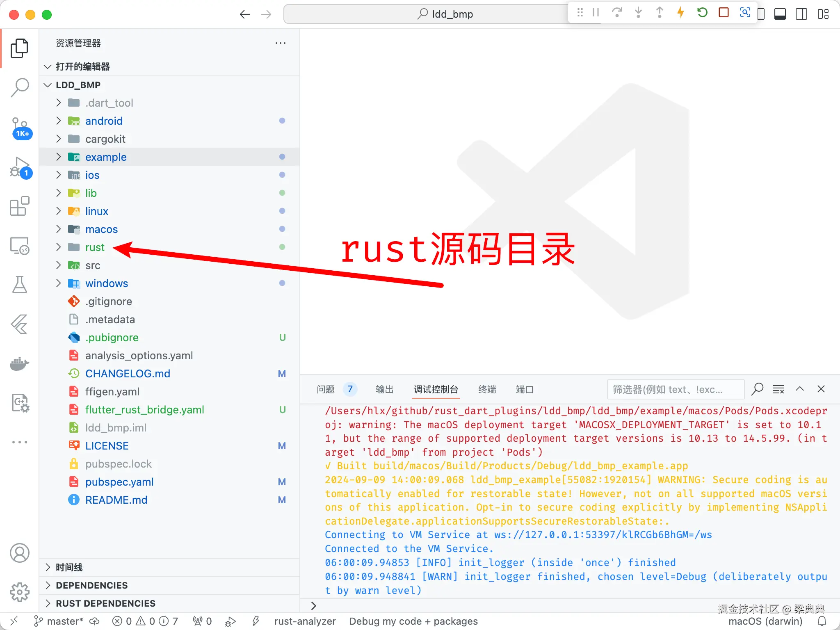Viewport: 840px width, 630px height.
Task: Expand the rust folder
Action: point(95,247)
